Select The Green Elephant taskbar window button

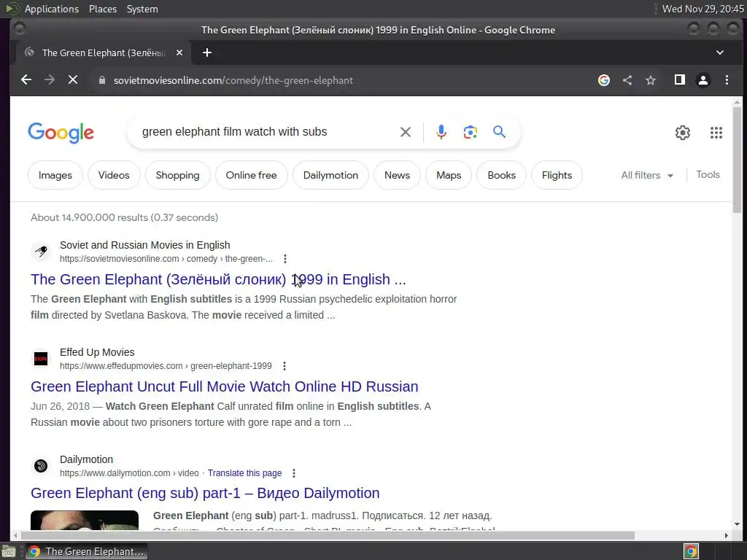87,551
